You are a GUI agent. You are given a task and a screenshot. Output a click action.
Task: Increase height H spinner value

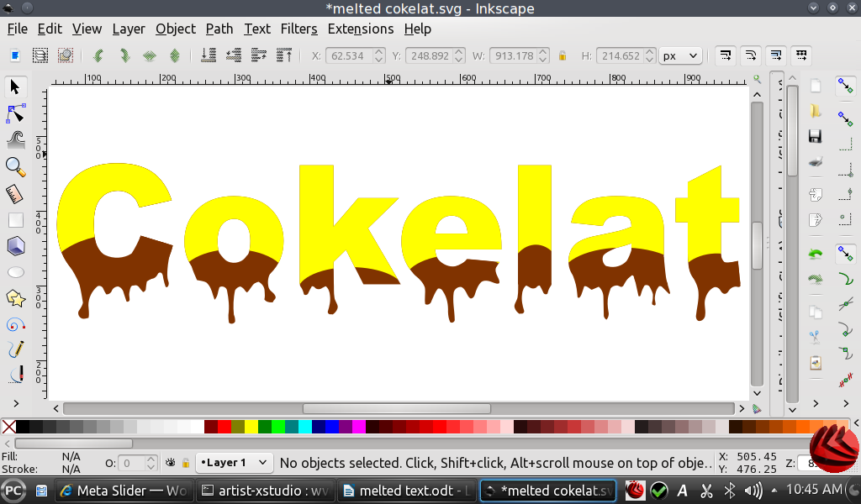pyautogui.click(x=649, y=51)
